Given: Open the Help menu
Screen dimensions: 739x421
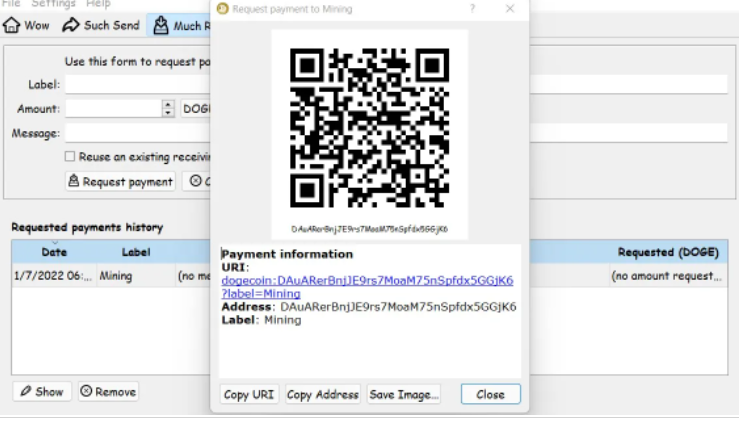Looking at the screenshot, I should [98, 4].
